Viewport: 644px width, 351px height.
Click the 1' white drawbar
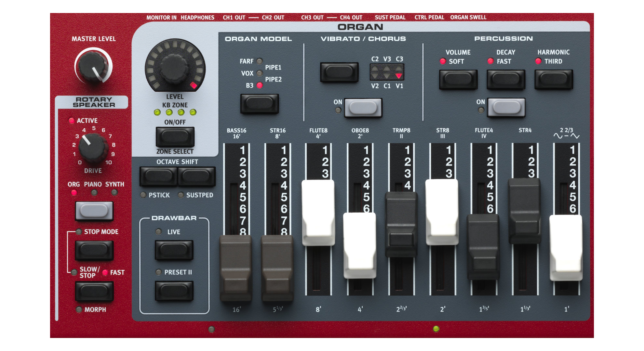(x=566, y=248)
